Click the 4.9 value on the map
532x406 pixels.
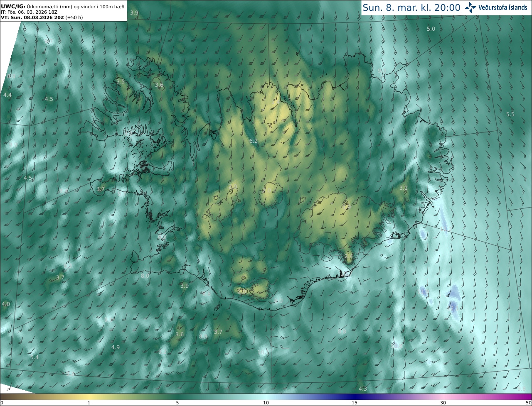click(116, 347)
